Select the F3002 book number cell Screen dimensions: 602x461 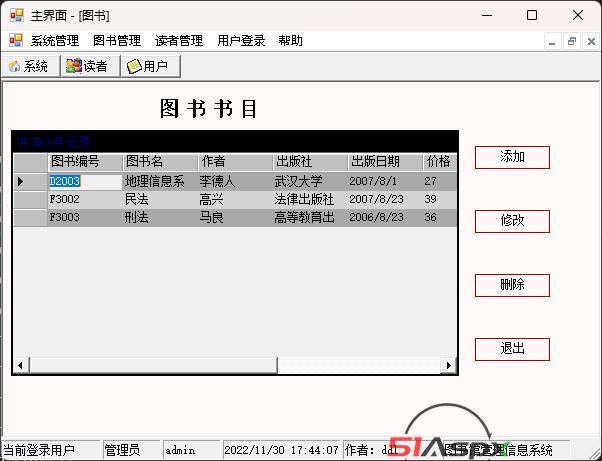click(85, 200)
